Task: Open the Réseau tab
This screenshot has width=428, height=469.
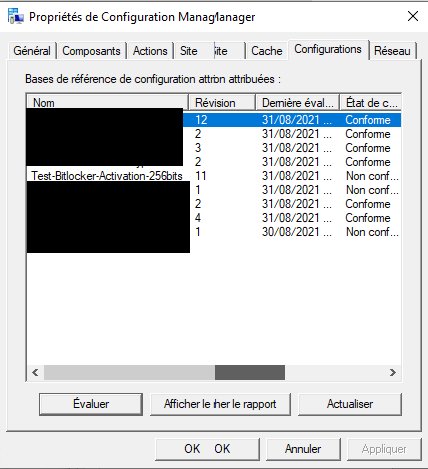Action: click(x=392, y=51)
